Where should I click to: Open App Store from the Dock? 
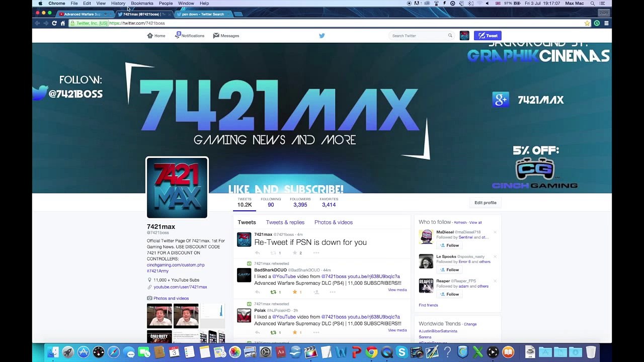coord(84,352)
